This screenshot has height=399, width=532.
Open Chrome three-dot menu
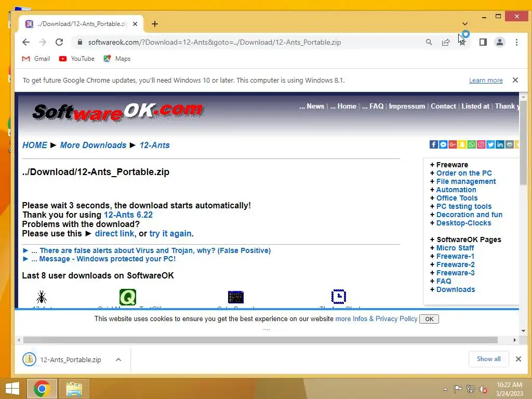coord(516,42)
